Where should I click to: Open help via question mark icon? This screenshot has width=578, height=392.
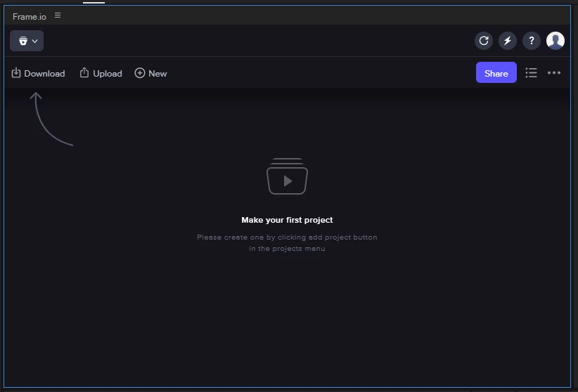pos(532,41)
